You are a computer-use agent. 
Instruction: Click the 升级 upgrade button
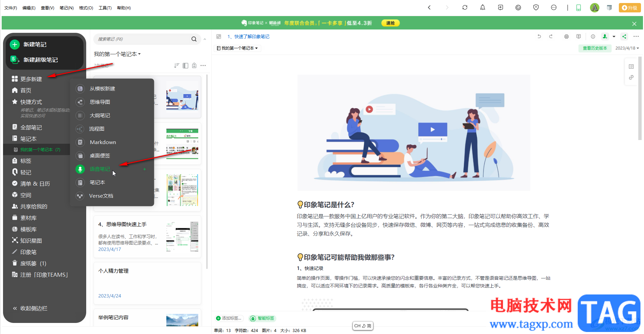click(x=630, y=8)
